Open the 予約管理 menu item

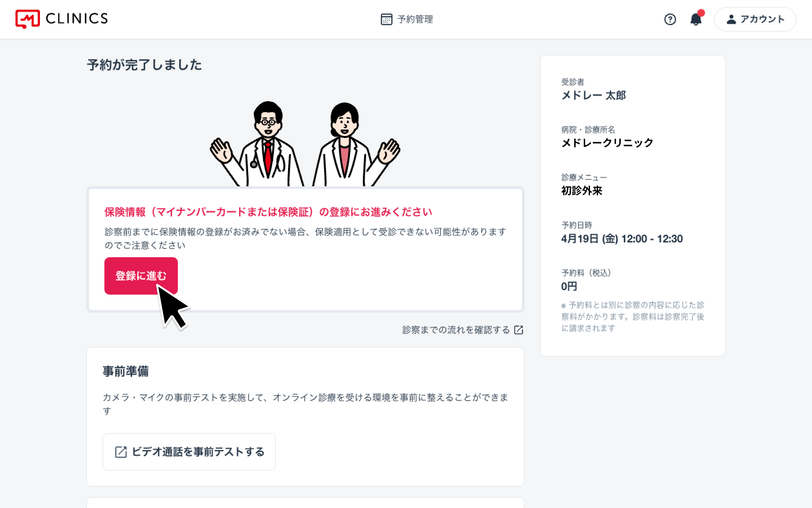(415, 19)
